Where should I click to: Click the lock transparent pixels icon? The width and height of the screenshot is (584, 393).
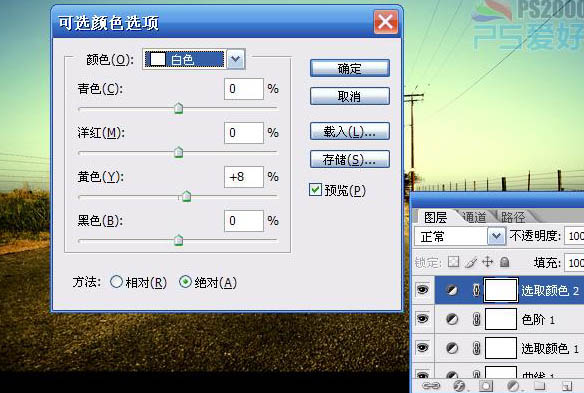point(453,262)
